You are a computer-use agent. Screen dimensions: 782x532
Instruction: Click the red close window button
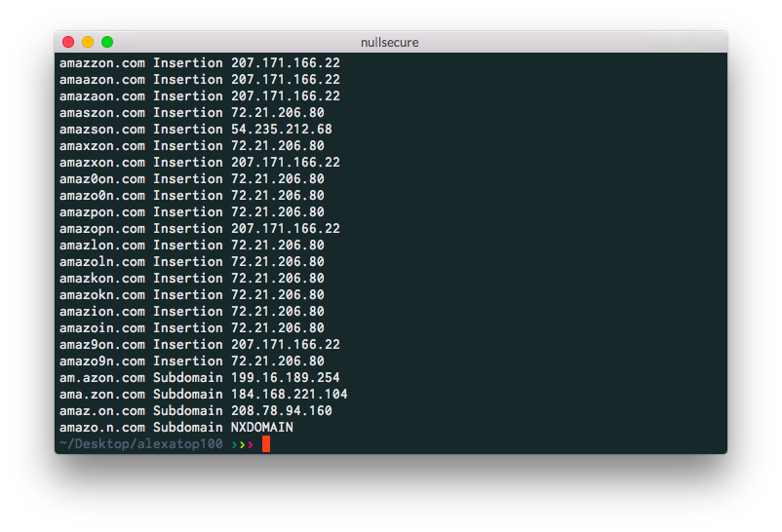[68, 42]
